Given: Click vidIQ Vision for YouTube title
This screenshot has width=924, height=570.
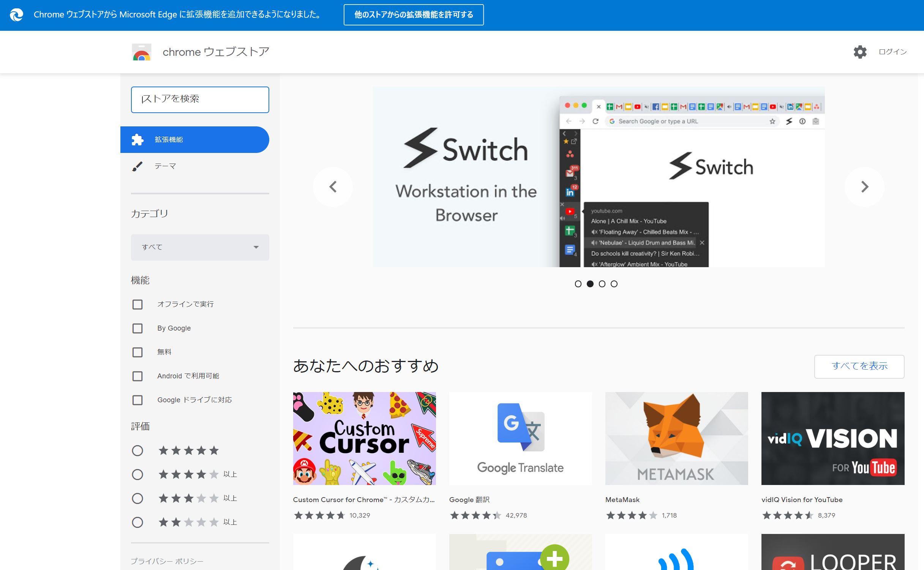Looking at the screenshot, I should [x=802, y=500].
